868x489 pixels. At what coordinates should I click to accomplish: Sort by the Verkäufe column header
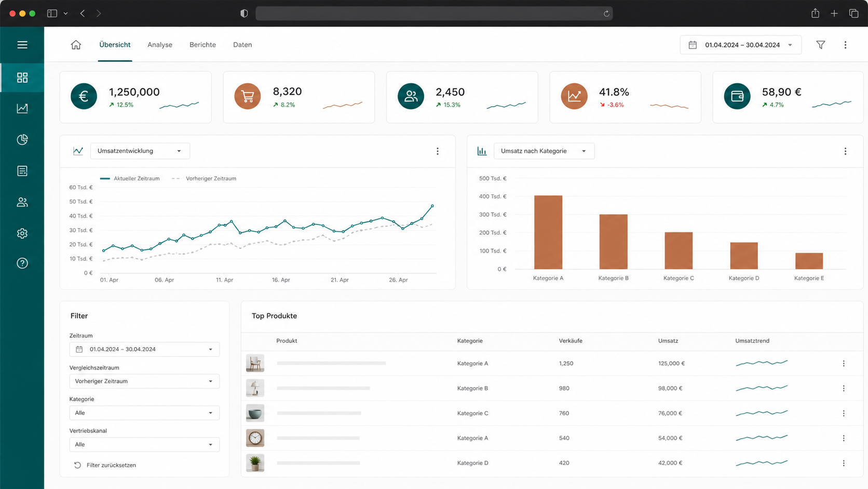click(x=571, y=341)
